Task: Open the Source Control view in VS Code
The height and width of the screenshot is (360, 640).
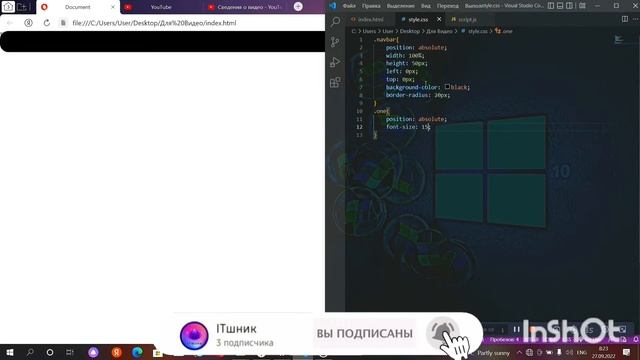Action: (x=335, y=42)
